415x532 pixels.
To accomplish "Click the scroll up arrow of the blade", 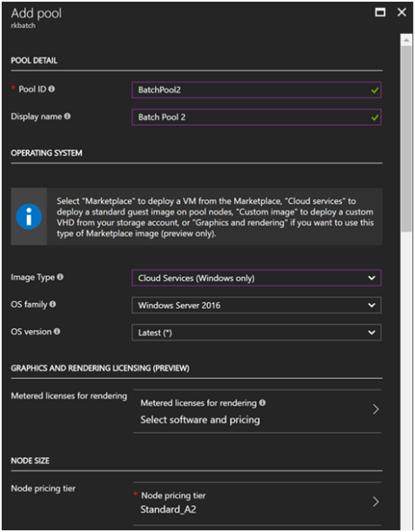I will click(x=406, y=40).
